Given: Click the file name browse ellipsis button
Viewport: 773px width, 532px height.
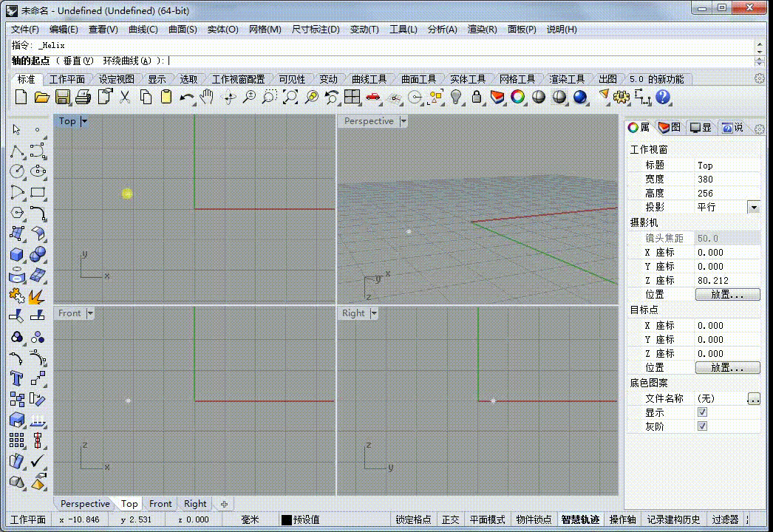Looking at the screenshot, I should pos(754,398).
